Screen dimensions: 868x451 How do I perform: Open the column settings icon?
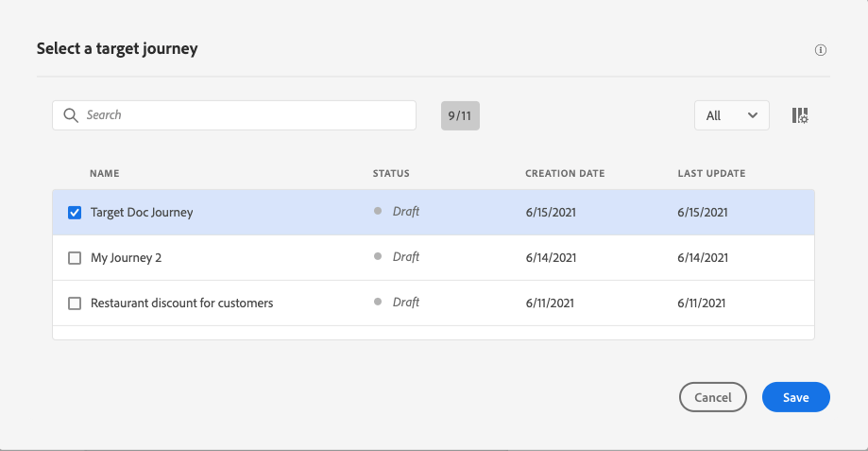(x=799, y=115)
